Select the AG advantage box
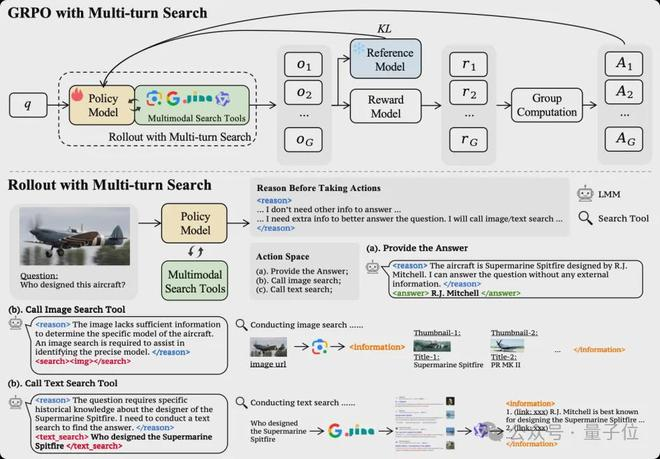This screenshot has width=660, height=459. click(624, 139)
